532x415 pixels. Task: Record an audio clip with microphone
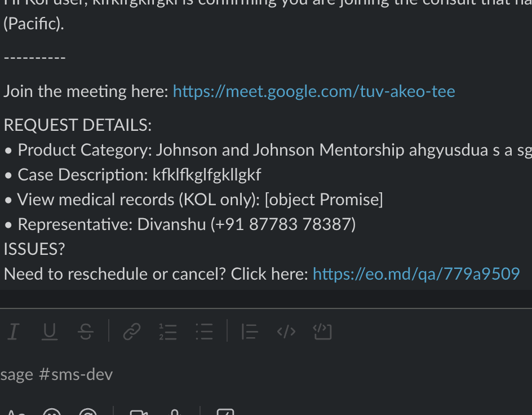[175, 412]
